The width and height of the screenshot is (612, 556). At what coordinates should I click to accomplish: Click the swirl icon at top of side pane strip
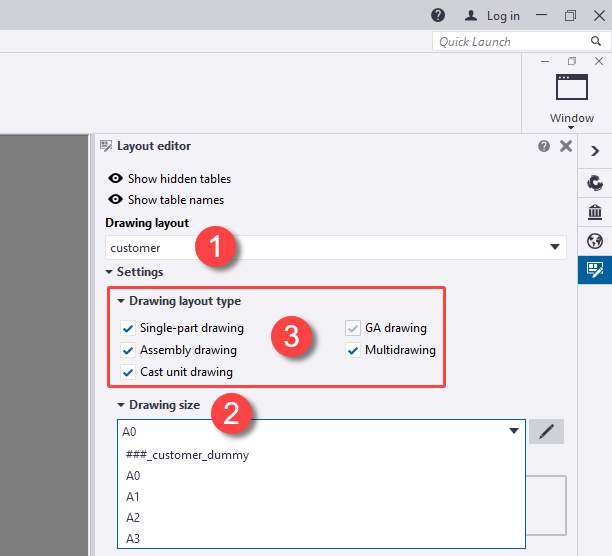(x=595, y=183)
